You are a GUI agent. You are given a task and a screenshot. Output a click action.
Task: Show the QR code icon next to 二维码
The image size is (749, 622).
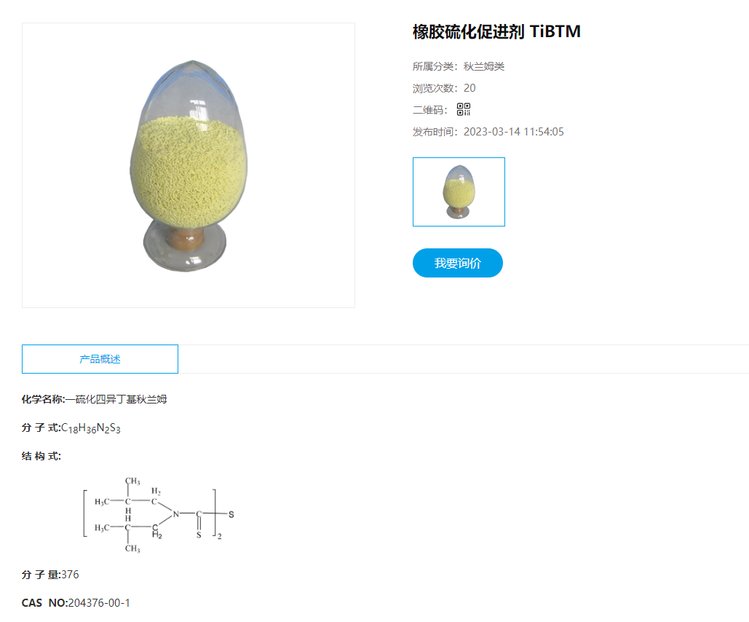point(463,109)
